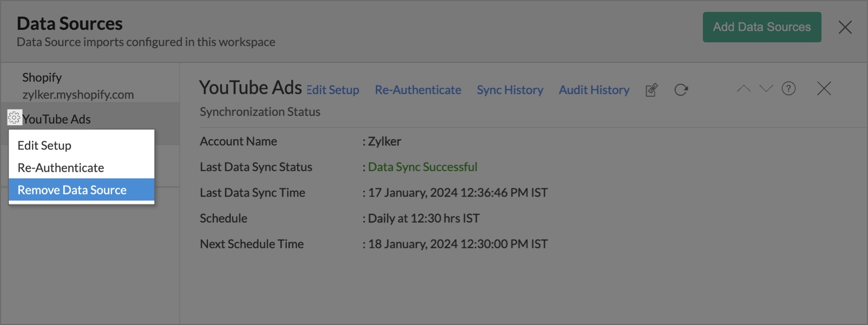Click the gear icon beside YouTube Ads
The width and height of the screenshot is (868, 325).
[14, 118]
